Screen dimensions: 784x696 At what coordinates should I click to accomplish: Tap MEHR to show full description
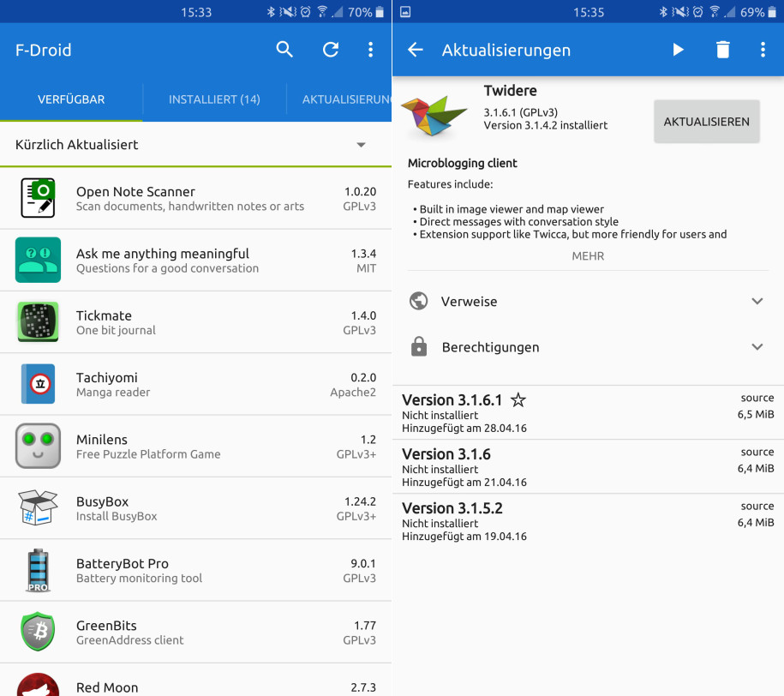588,256
